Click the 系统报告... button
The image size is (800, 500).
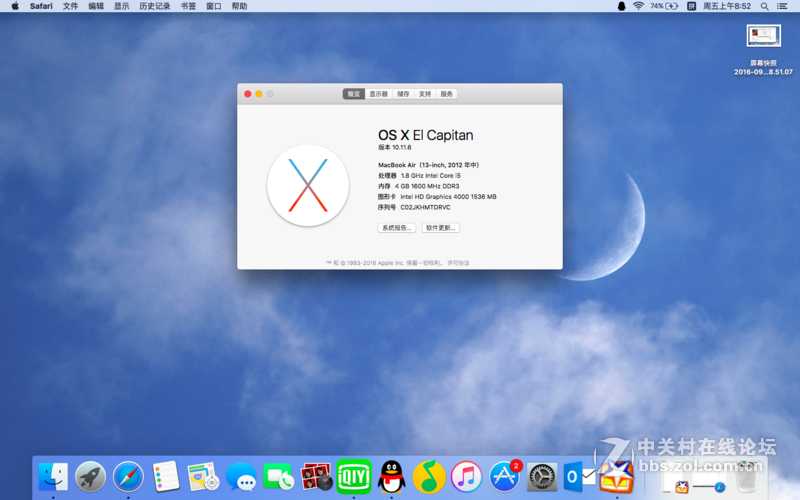coord(396,228)
